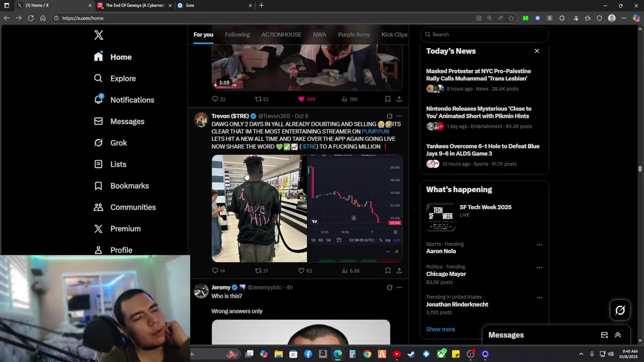Reply to Trevon's post with 14 replies
The height and width of the screenshot is (362, 644).
[x=218, y=270]
